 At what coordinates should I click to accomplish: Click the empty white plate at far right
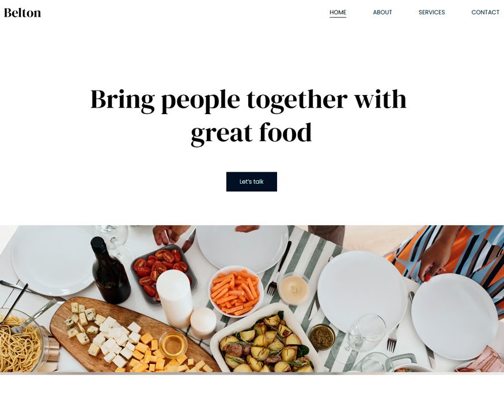pos(454,316)
